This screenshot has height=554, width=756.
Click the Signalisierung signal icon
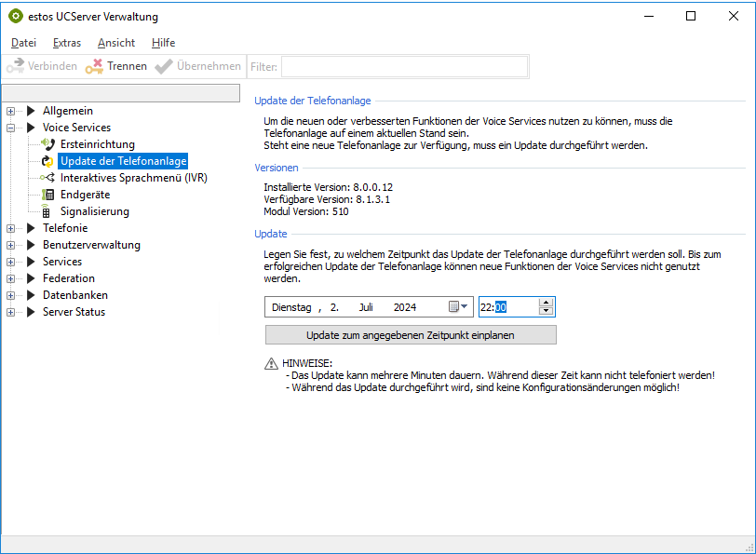click(47, 211)
